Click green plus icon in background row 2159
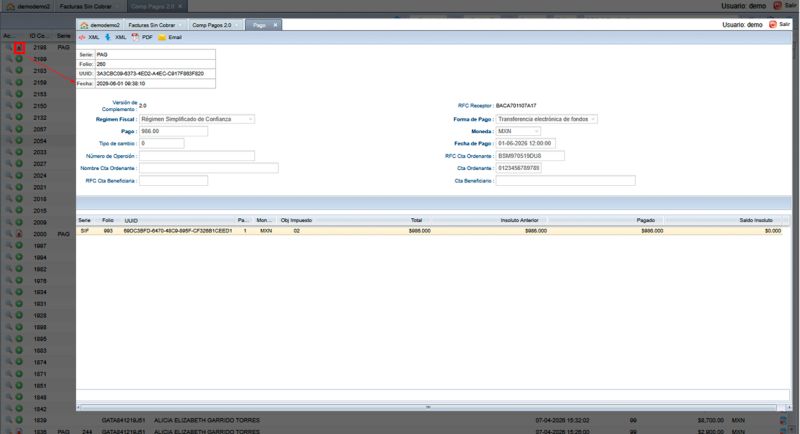The image size is (800, 434). click(19, 82)
